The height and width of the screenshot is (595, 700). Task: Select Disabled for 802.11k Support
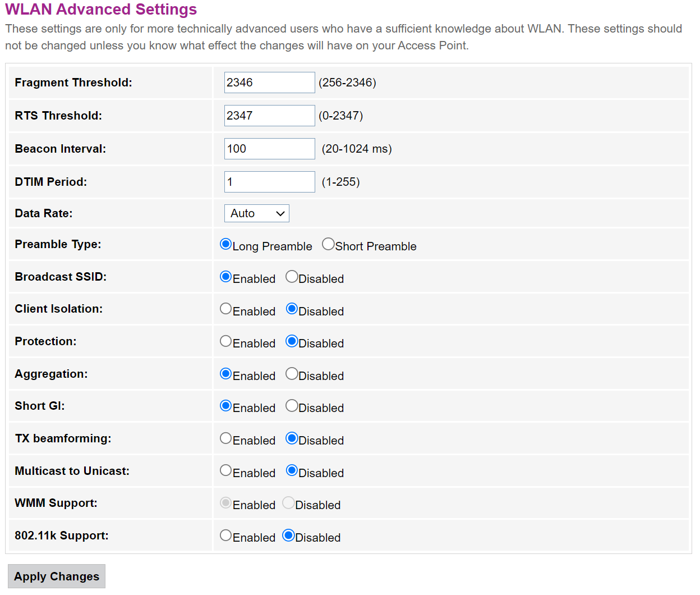tap(288, 535)
